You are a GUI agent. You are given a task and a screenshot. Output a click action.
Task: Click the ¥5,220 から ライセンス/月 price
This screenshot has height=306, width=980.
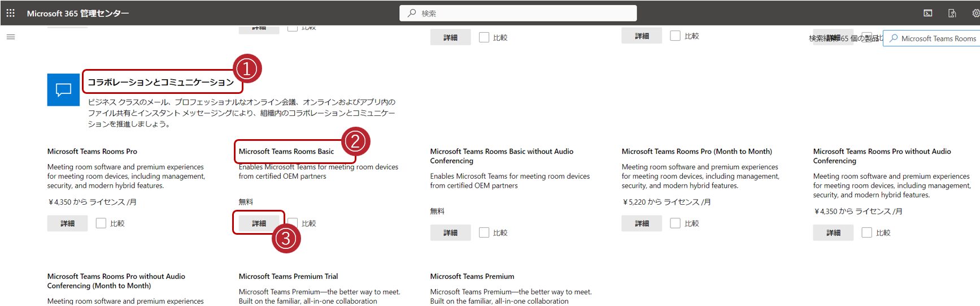667,202
